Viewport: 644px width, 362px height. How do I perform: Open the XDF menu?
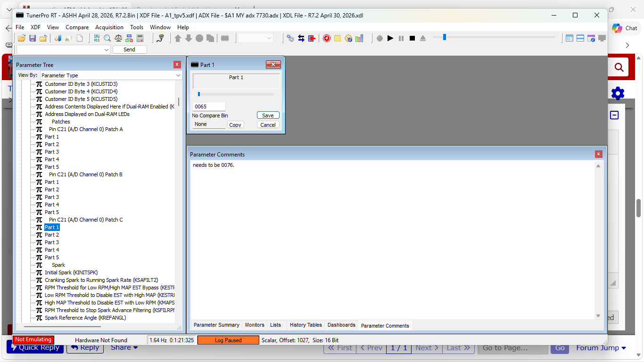(x=35, y=27)
